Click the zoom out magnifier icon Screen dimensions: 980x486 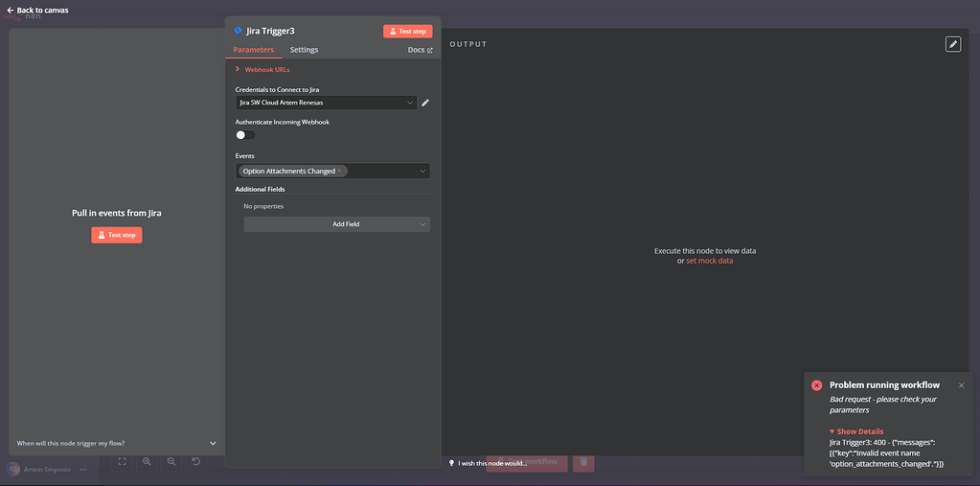(x=171, y=461)
